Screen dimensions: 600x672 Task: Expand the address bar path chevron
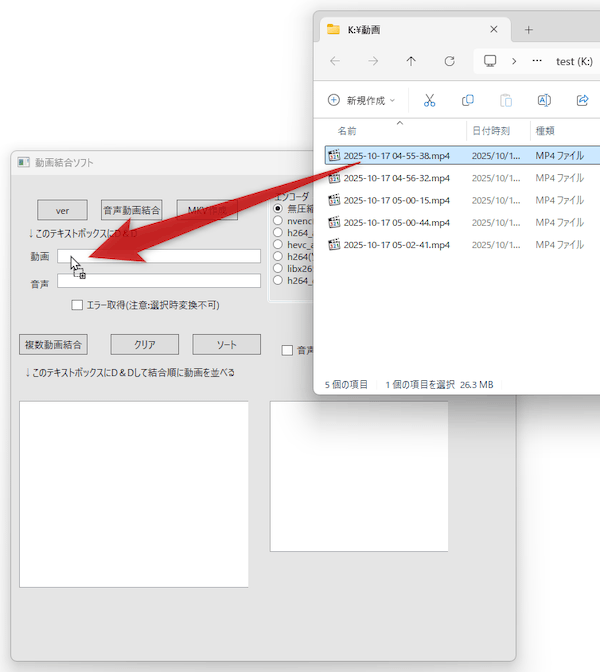[514, 61]
